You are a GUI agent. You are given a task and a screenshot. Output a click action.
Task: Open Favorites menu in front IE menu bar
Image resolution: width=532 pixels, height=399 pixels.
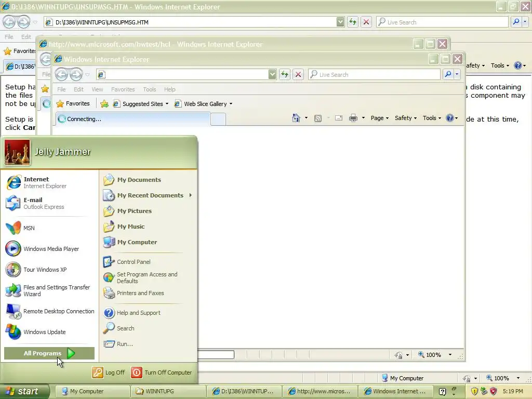(123, 89)
